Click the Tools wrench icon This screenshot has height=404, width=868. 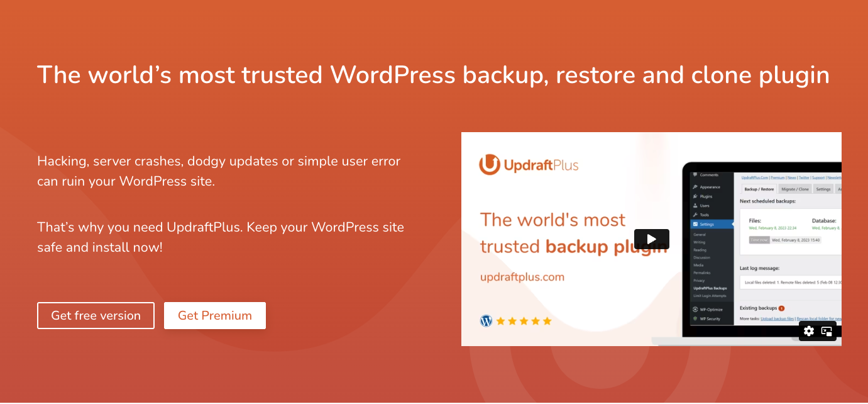pyautogui.click(x=695, y=215)
